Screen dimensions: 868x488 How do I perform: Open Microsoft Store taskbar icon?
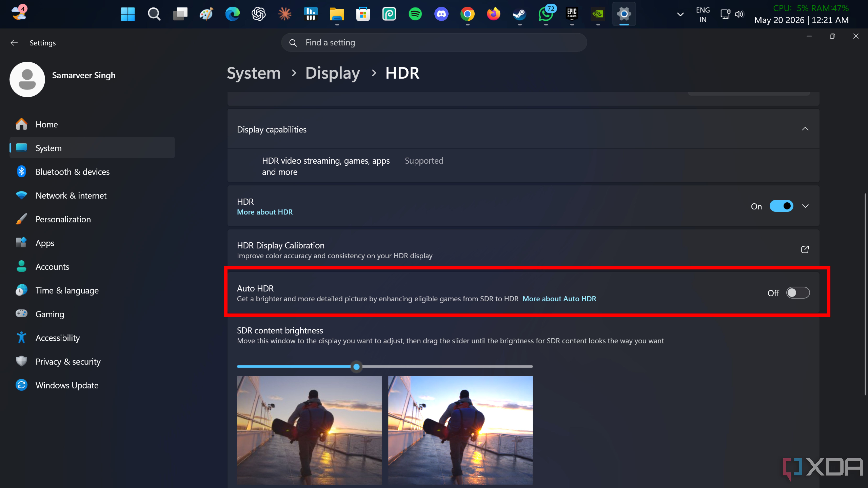363,14
